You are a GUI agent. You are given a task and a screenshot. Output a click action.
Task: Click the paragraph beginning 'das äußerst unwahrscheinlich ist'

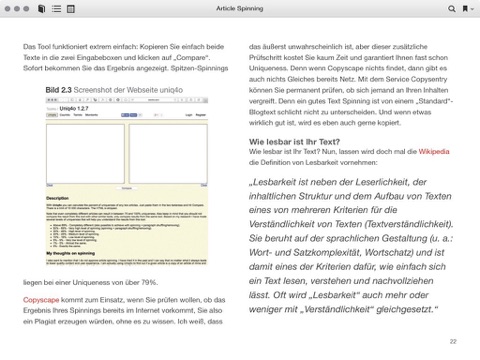point(351,85)
